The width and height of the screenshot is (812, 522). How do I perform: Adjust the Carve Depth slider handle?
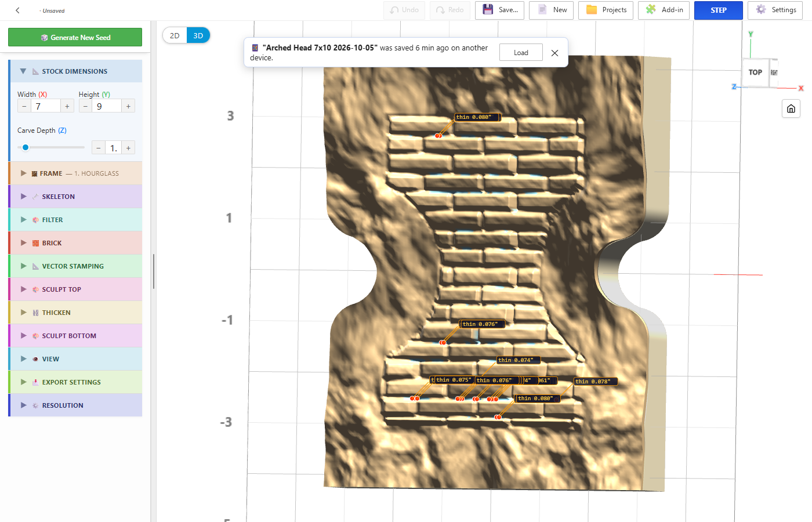pos(26,147)
